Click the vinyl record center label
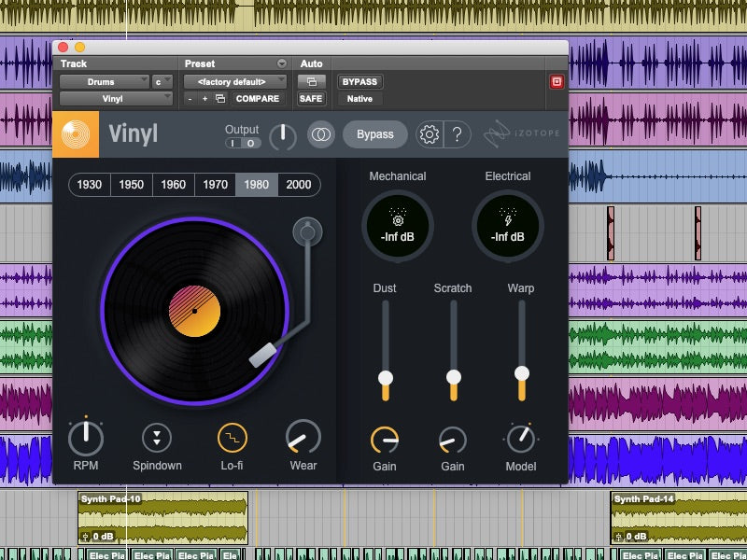The image size is (747, 560). coord(194,311)
